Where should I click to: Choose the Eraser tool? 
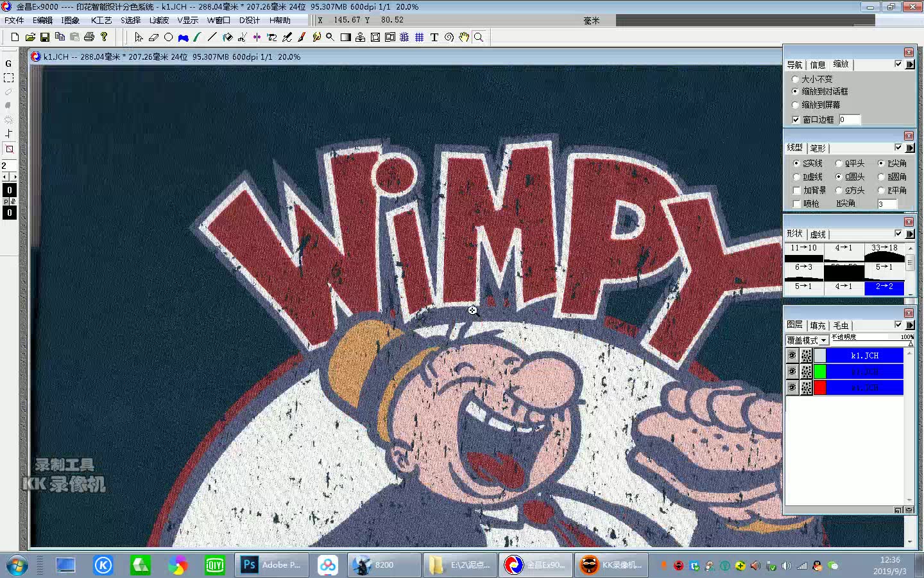[153, 37]
